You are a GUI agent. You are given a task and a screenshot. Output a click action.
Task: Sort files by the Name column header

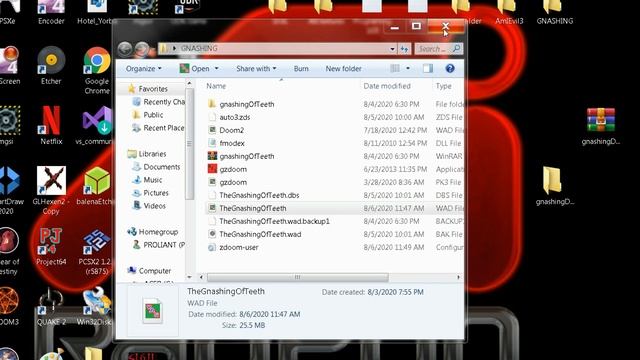pyautogui.click(x=216, y=86)
